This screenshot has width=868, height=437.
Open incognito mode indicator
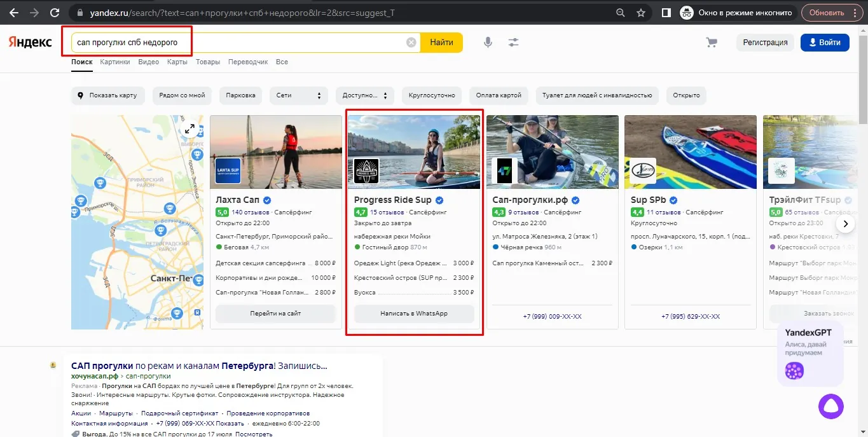pos(736,13)
